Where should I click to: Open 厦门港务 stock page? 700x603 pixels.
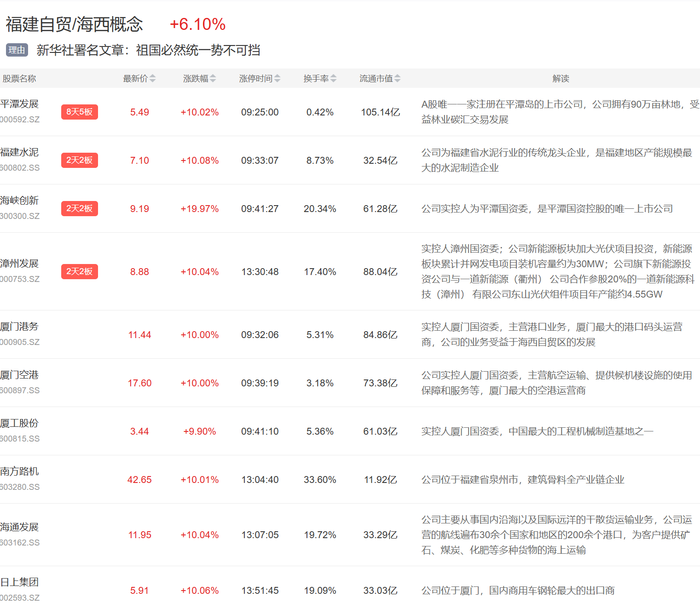tap(19, 327)
